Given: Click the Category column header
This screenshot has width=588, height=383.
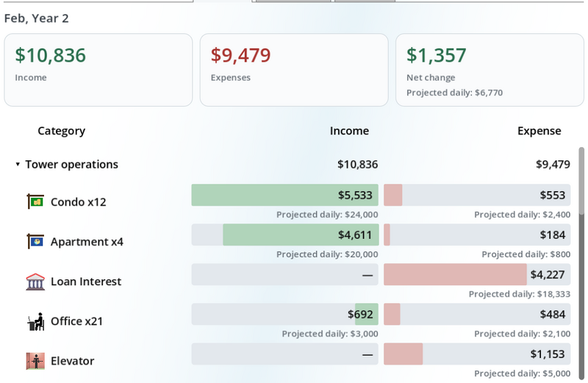Looking at the screenshot, I should pyautogui.click(x=62, y=131).
